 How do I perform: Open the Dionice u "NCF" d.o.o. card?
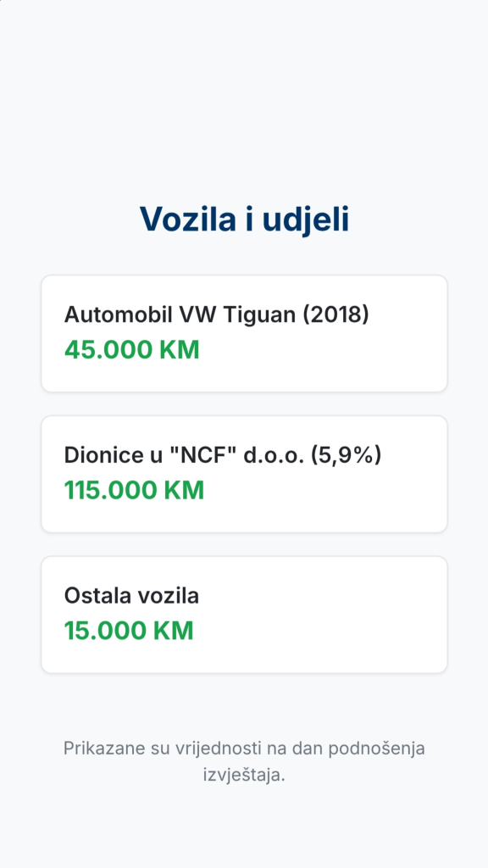coord(244,474)
